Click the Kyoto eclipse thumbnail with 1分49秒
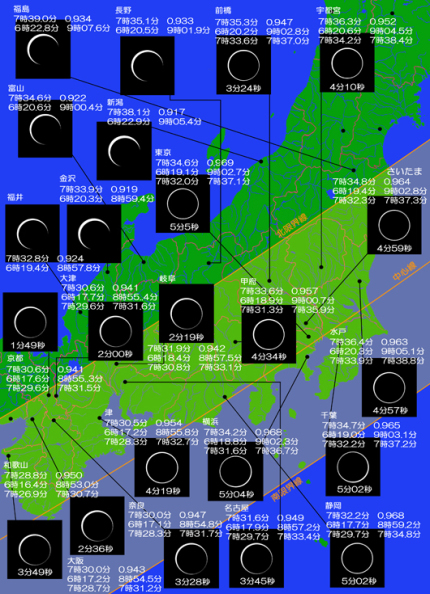The height and width of the screenshot is (594, 430). [30, 322]
